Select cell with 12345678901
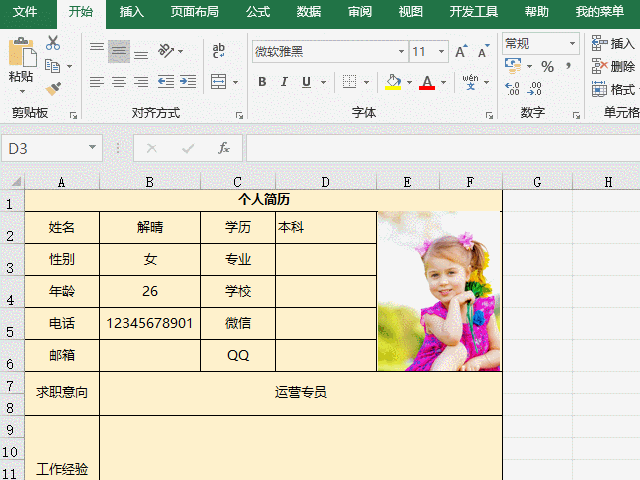 tap(150, 323)
